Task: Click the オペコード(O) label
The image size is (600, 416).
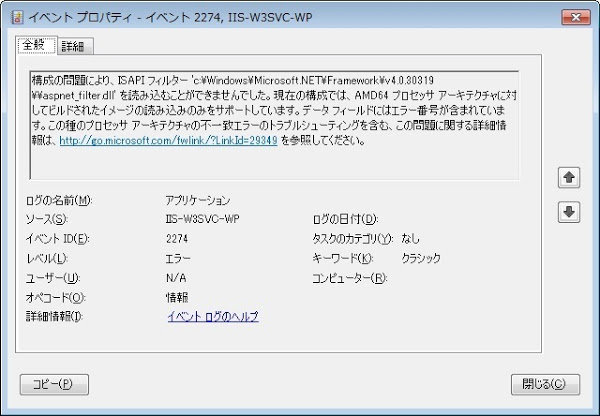Action: pyautogui.click(x=55, y=297)
